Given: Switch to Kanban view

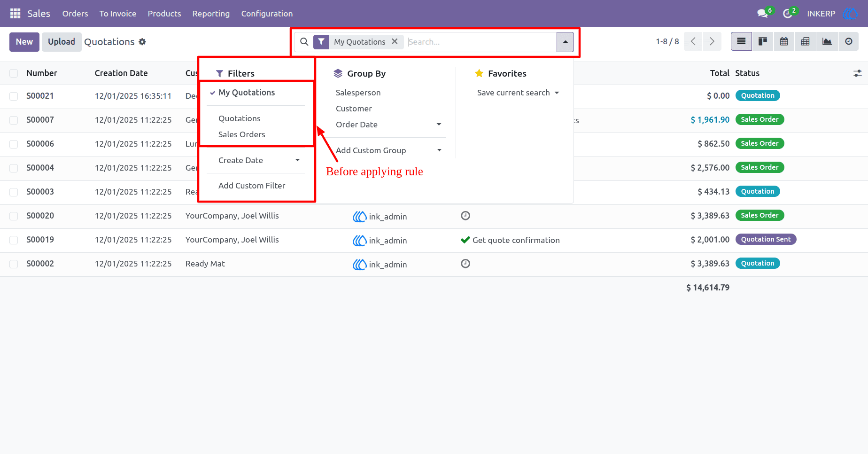Looking at the screenshot, I should pyautogui.click(x=763, y=42).
